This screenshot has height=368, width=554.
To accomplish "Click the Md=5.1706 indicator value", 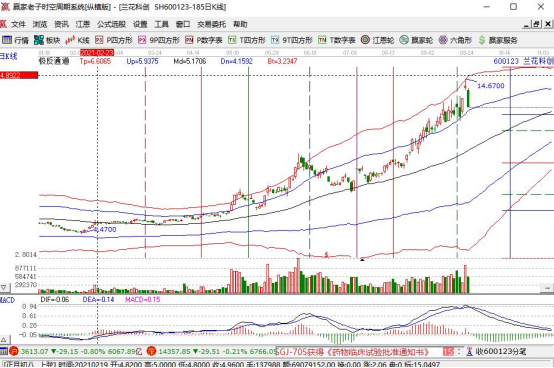I will click(190, 61).
